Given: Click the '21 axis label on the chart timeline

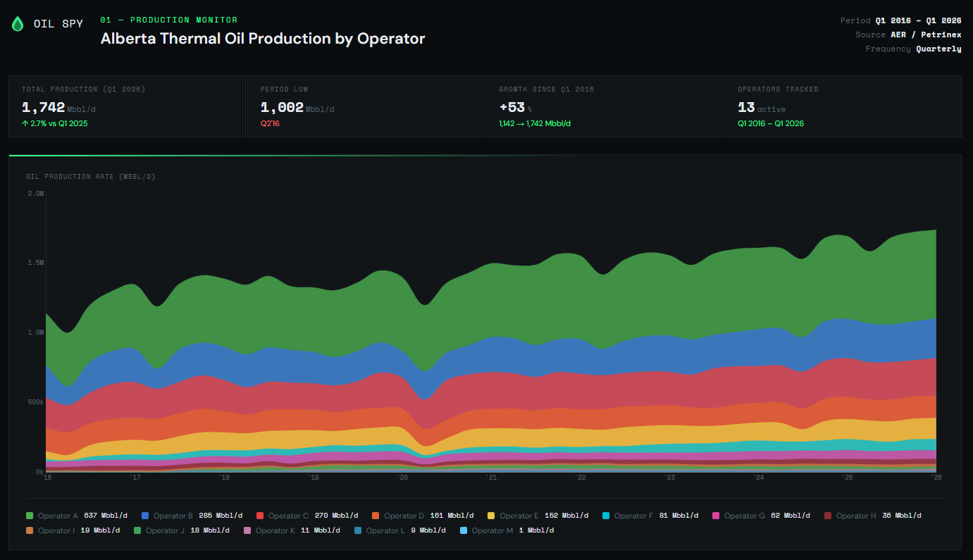Looking at the screenshot, I should (492, 477).
